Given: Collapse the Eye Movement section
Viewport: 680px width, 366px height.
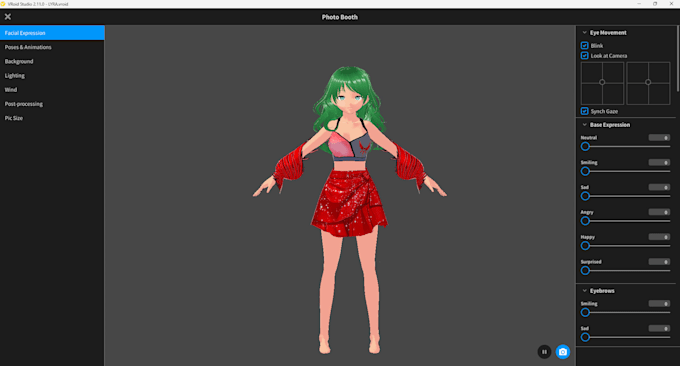Looking at the screenshot, I should [x=585, y=33].
